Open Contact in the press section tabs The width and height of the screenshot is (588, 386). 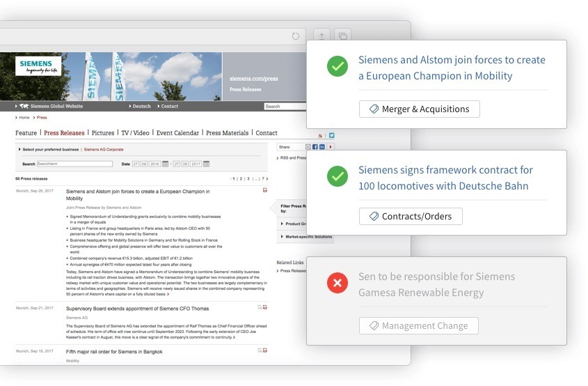[267, 133]
